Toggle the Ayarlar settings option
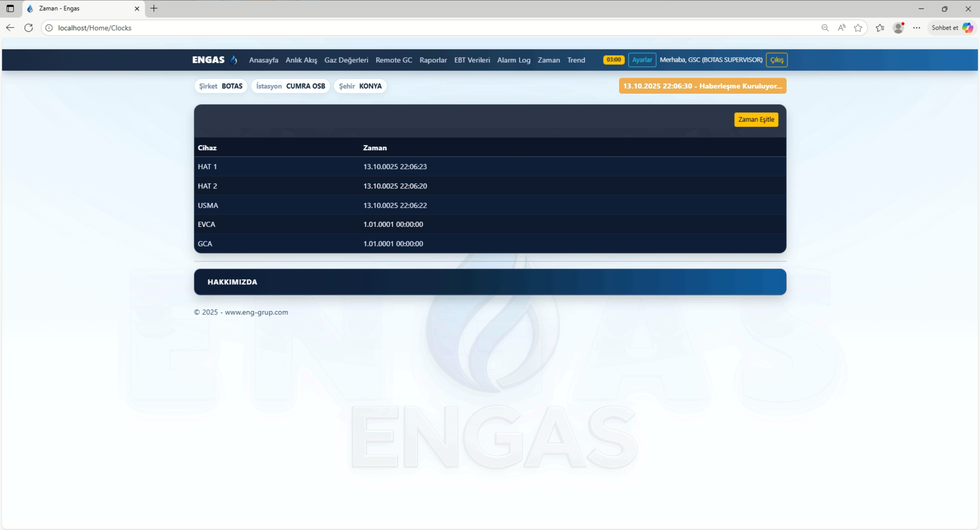Screen dimensions: 980x530 tap(642, 60)
